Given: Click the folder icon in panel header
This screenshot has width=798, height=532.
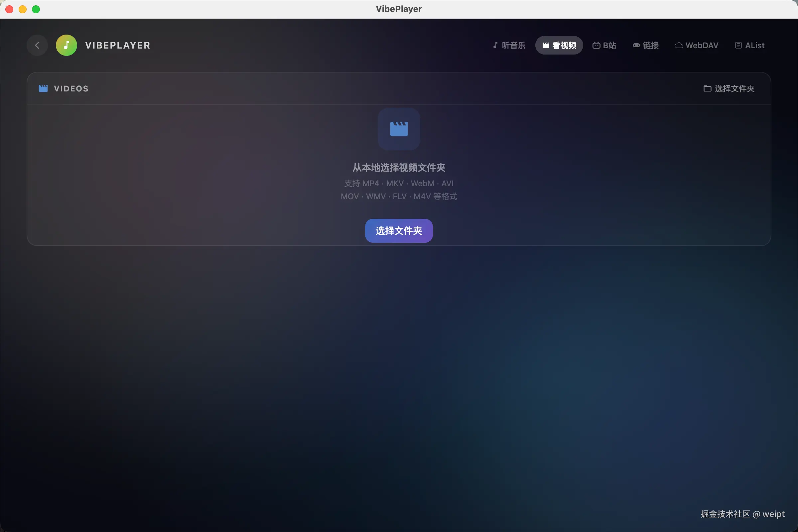Looking at the screenshot, I should click(x=707, y=88).
